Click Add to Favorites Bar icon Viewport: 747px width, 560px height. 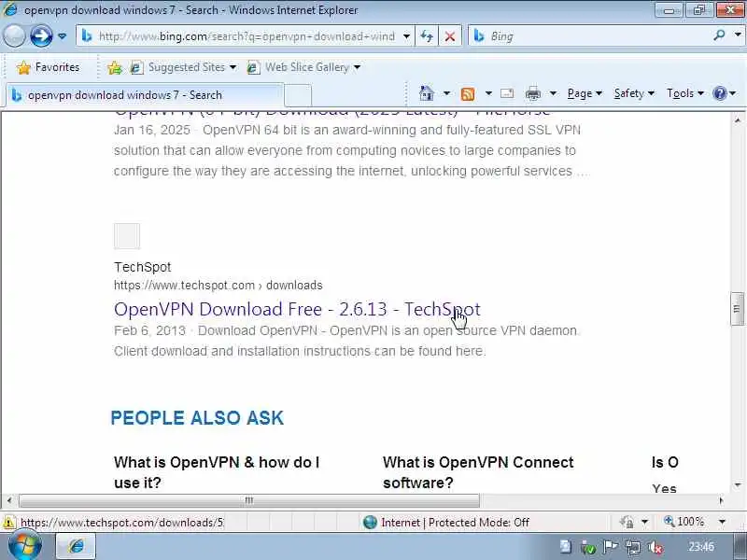tap(115, 67)
